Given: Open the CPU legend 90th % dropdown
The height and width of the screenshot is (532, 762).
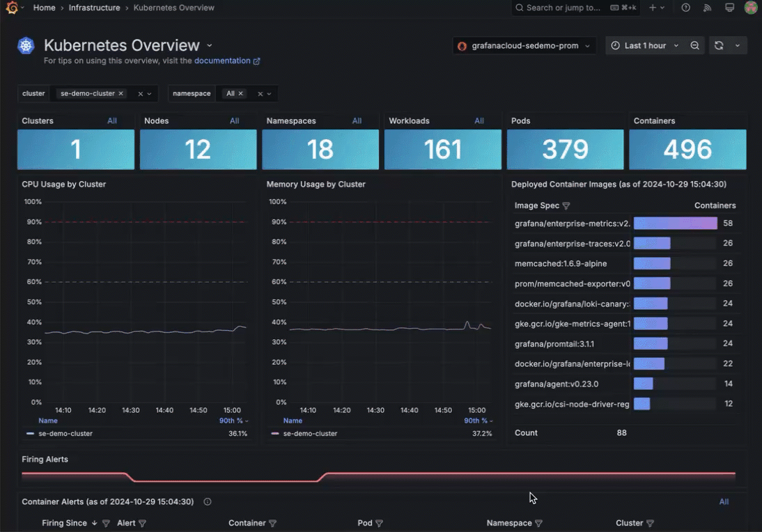Looking at the screenshot, I should pyautogui.click(x=234, y=421).
